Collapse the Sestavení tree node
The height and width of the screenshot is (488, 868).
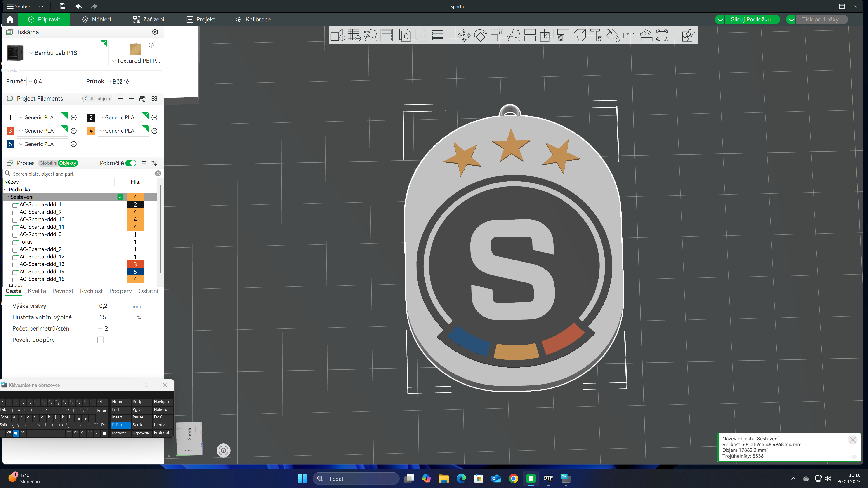pyautogui.click(x=7, y=197)
